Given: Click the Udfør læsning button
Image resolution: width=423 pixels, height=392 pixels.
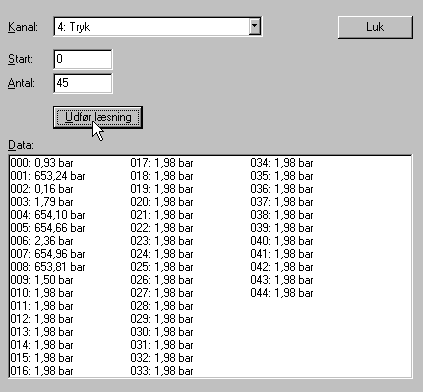Looking at the screenshot, I should (x=98, y=117).
